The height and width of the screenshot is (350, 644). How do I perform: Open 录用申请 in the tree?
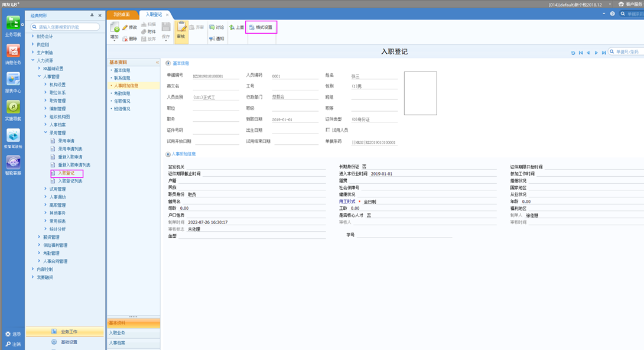[x=66, y=141]
